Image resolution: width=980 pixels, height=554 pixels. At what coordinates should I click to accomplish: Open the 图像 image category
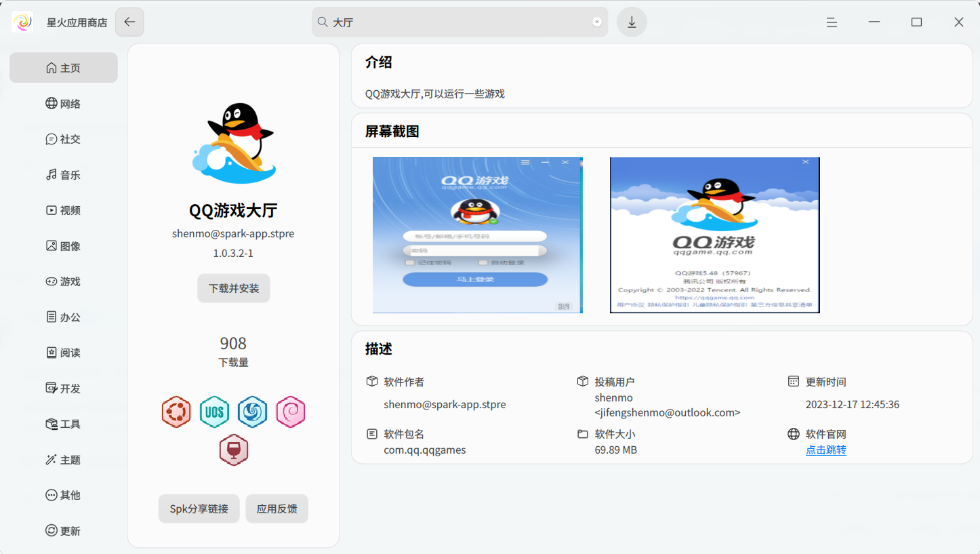[64, 246]
